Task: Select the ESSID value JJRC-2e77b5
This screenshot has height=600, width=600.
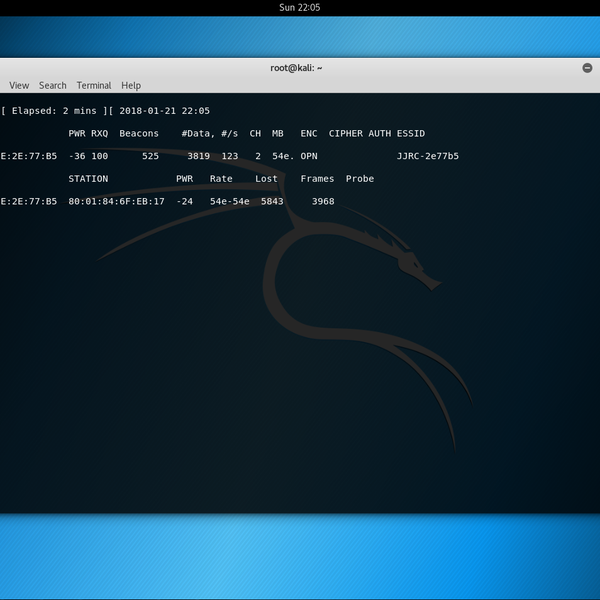Action: (x=428, y=156)
